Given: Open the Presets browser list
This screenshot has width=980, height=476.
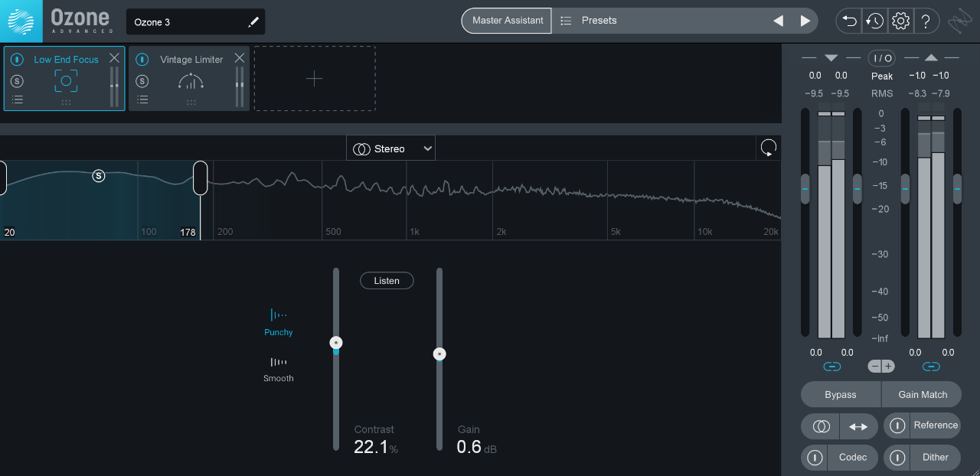Looking at the screenshot, I should tap(658, 21).
